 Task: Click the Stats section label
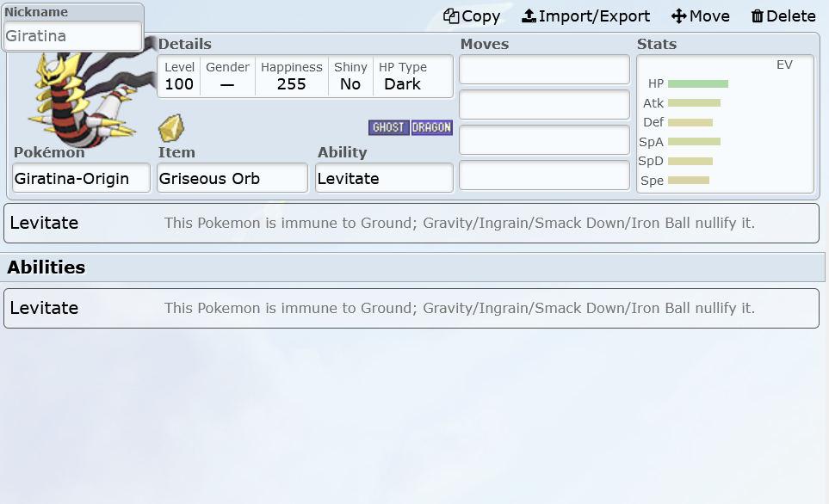pos(657,44)
